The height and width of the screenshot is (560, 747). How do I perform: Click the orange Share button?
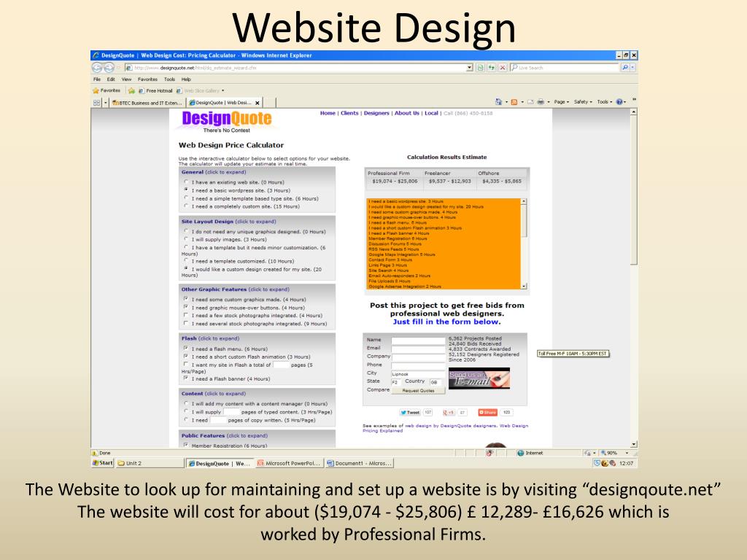pyautogui.click(x=488, y=413)
